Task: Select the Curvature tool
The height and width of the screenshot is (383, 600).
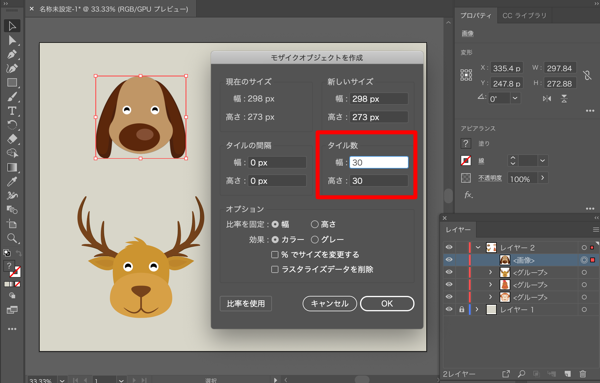Action: point(12,68)
